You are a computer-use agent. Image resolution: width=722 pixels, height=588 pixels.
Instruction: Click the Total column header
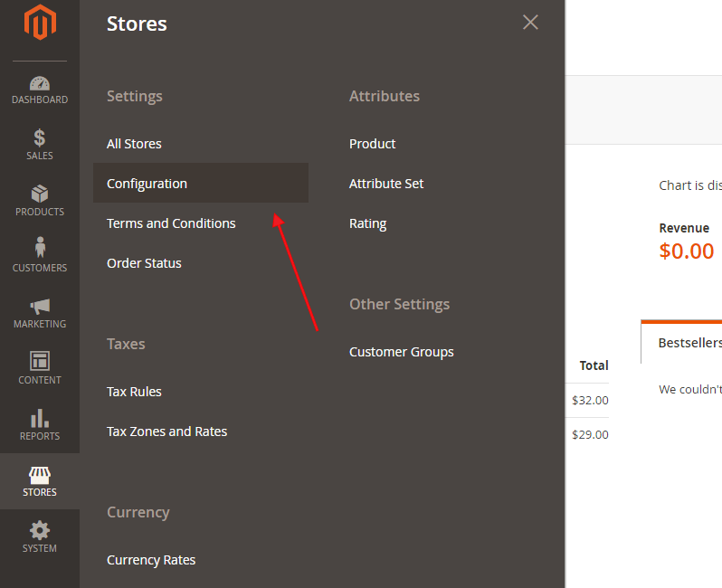coord(594,365)
